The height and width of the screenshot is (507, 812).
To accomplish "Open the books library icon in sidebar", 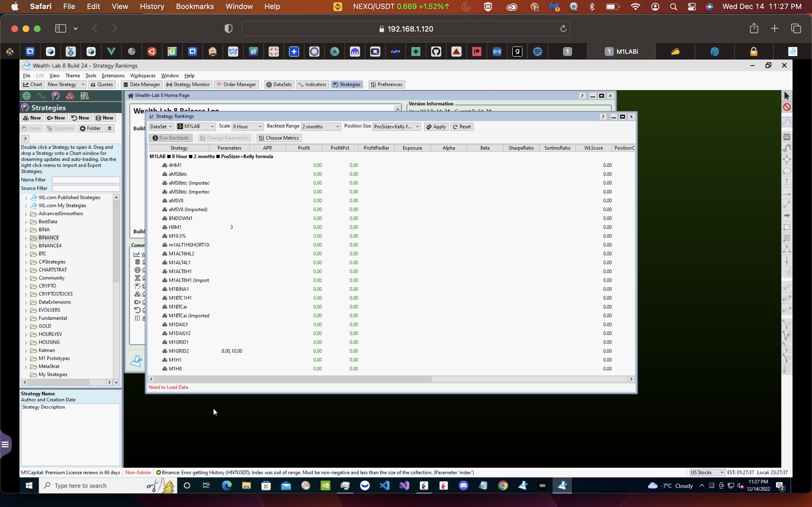I will [x=84, y=96].
